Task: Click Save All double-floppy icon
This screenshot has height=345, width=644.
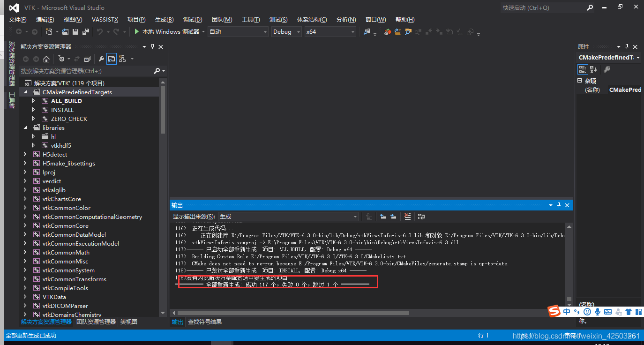Action: [86, 31]
